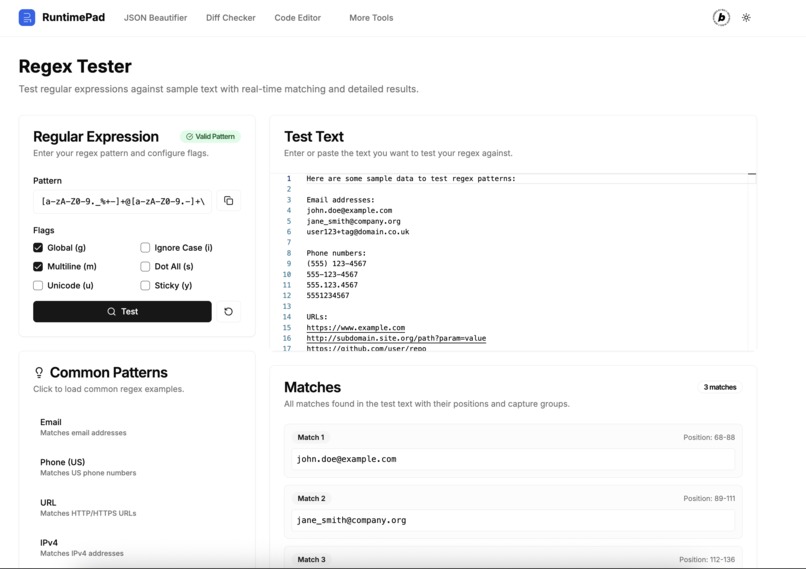Enable the Dot All (s) flag
The image size is (806, 569).
(145, 266)
